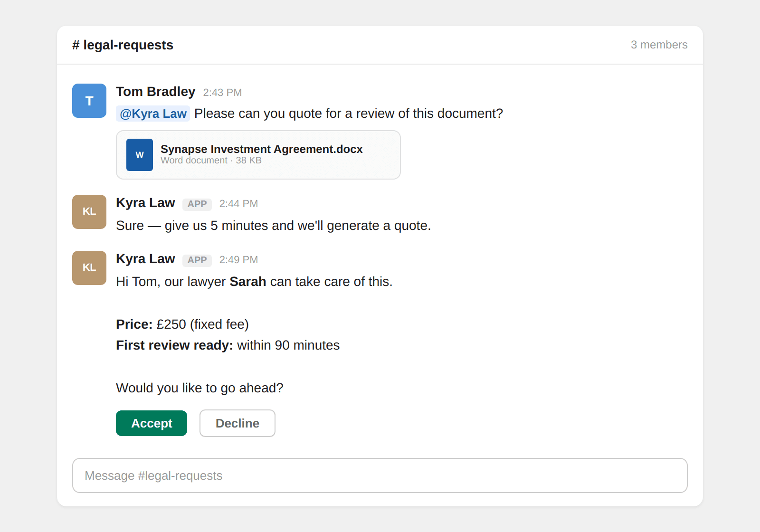Decline the quote offer
This screenshot has height=532, width=760.
pyautogui.click(x=237, y=423)
